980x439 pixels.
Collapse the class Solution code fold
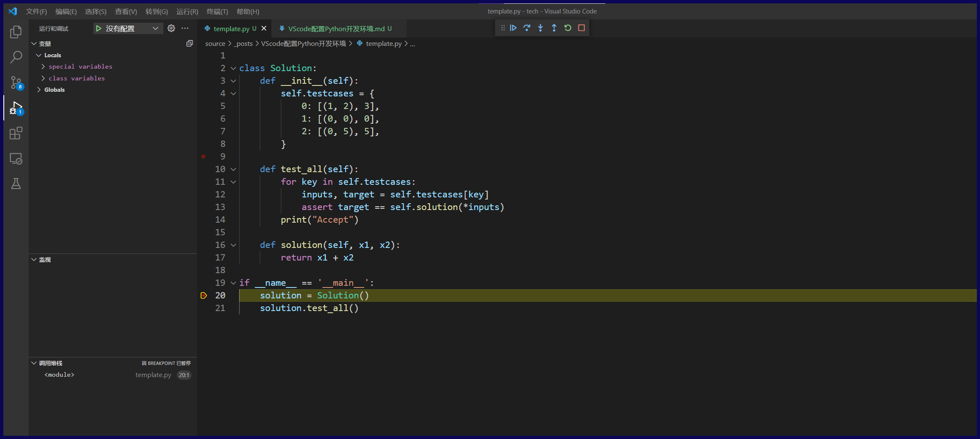[x=233, y=68]
